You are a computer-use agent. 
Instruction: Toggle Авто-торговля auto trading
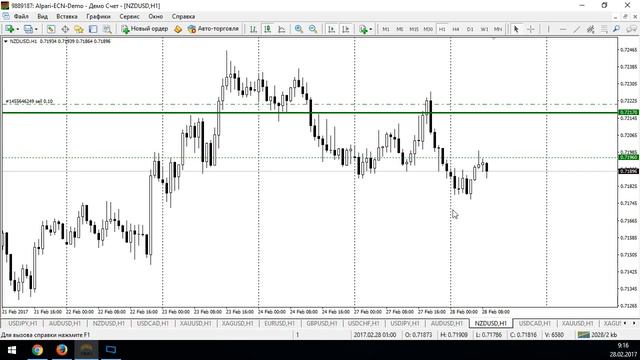[x=213, y=29]
